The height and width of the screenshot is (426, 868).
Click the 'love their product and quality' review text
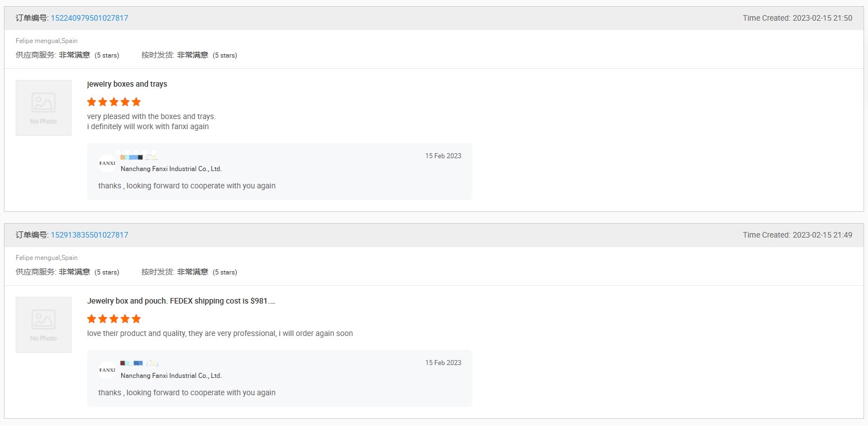click(x=220, y=333)
